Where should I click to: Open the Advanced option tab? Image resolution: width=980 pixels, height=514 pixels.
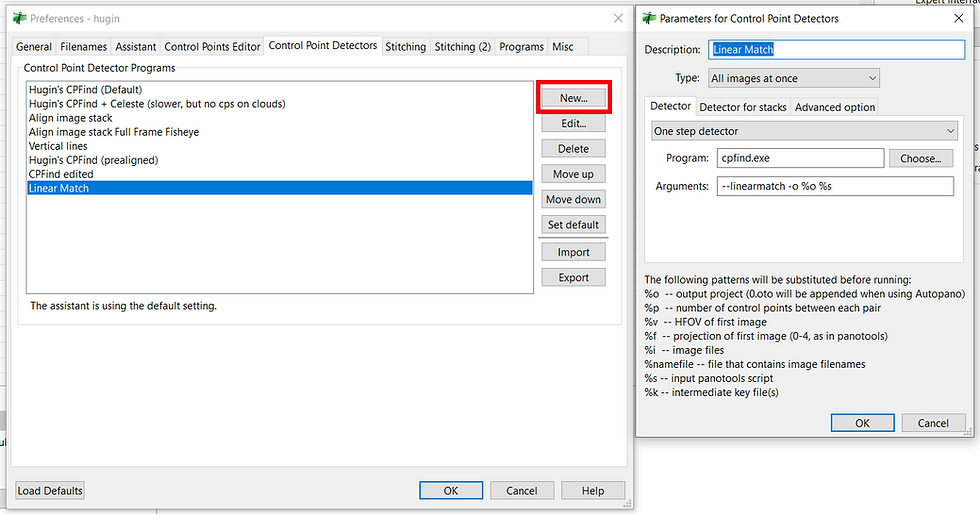tap(834, 107)
